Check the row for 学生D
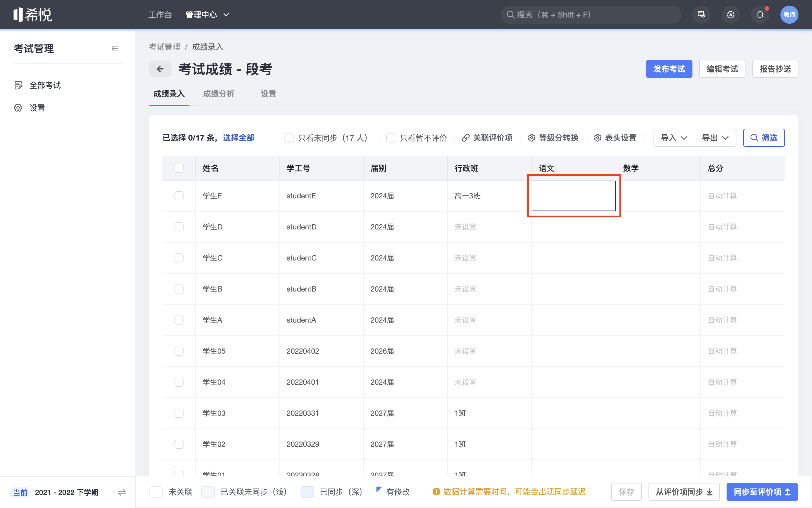This screenshot has height=508, width=812. pos(179,227)
